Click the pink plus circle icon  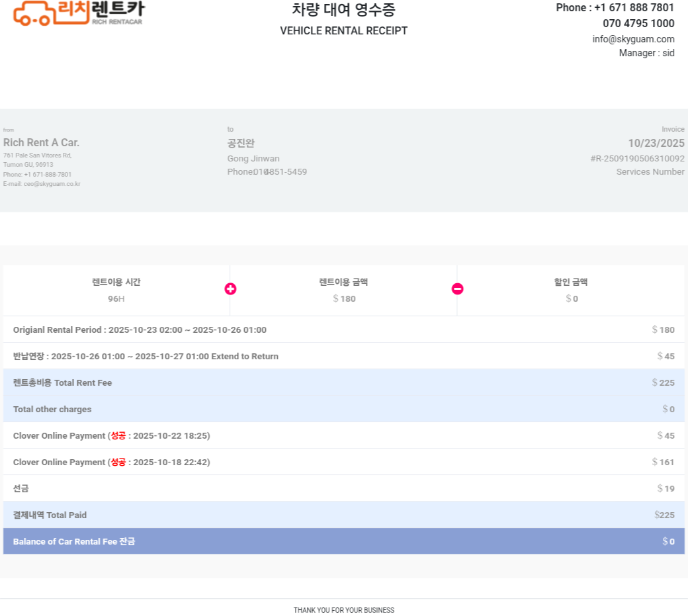[x=230, y=289]
